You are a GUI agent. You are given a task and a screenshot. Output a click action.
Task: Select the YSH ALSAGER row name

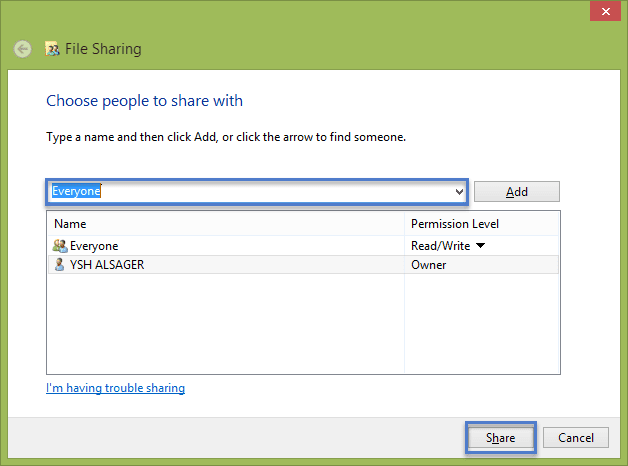107,265
